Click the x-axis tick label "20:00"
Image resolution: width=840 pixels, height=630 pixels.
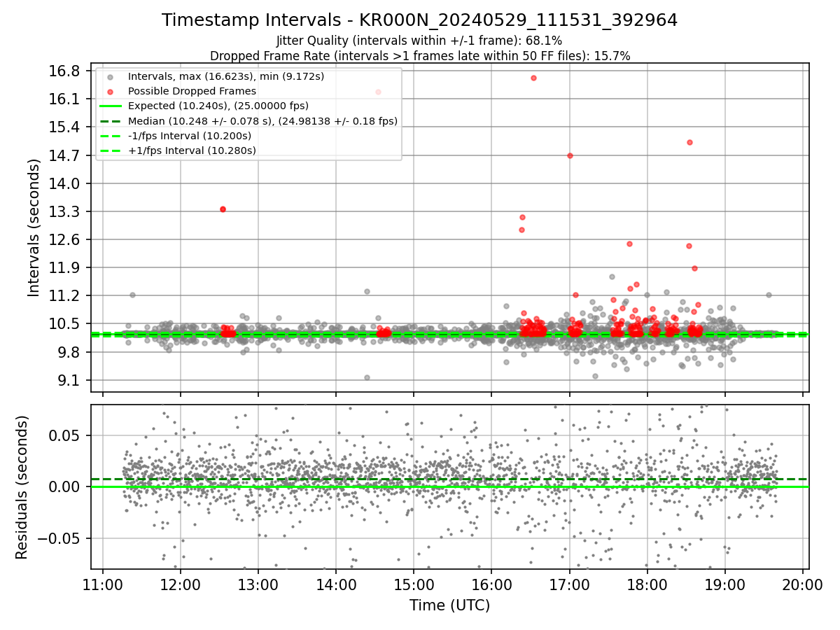coord(802,584)
